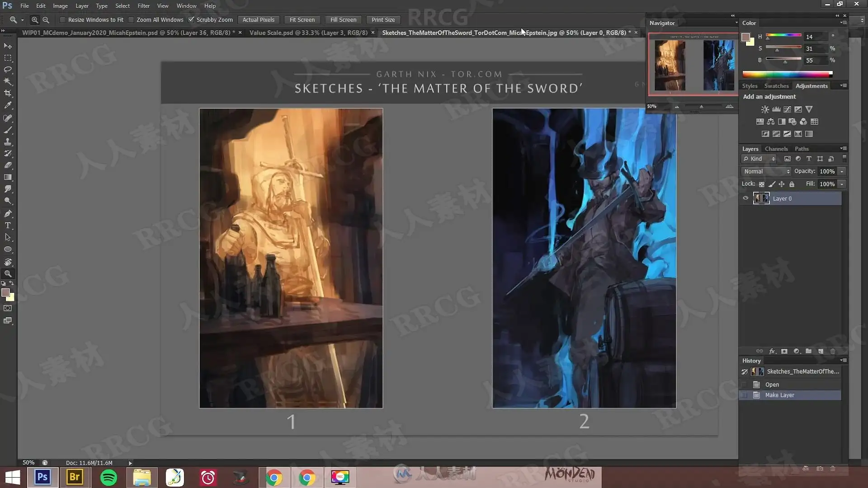Switch to the Channels tab
This screenshot has width=868, height=488.
(x=776, y=149)
